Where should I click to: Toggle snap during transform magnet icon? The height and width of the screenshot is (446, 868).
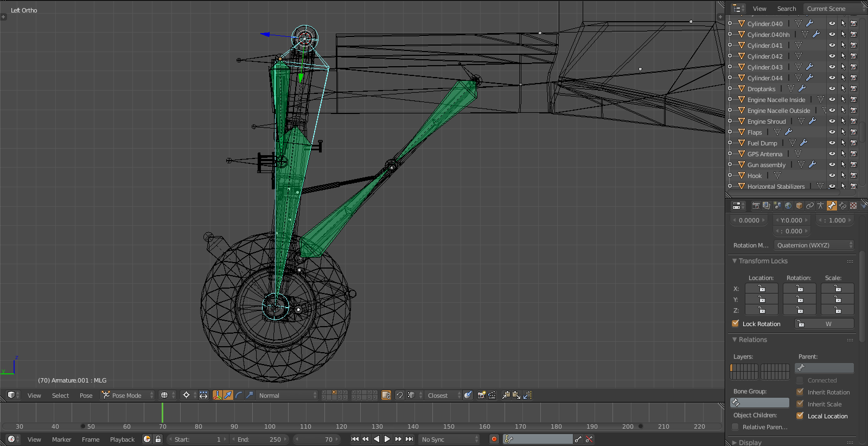coord(399,395)
